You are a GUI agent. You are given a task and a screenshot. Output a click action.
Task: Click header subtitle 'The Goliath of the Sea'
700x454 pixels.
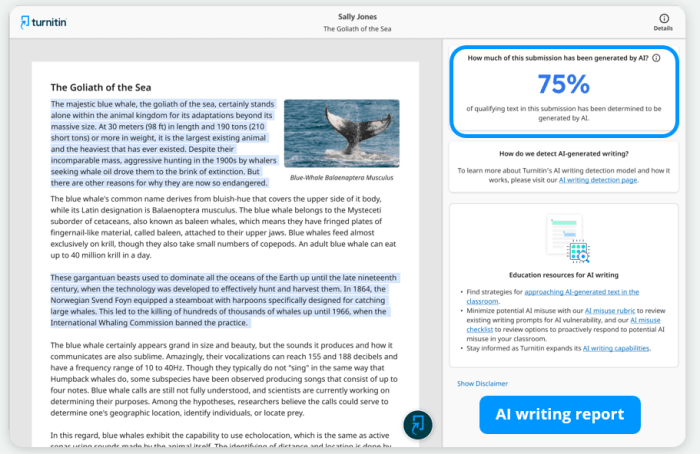(357, 29)
